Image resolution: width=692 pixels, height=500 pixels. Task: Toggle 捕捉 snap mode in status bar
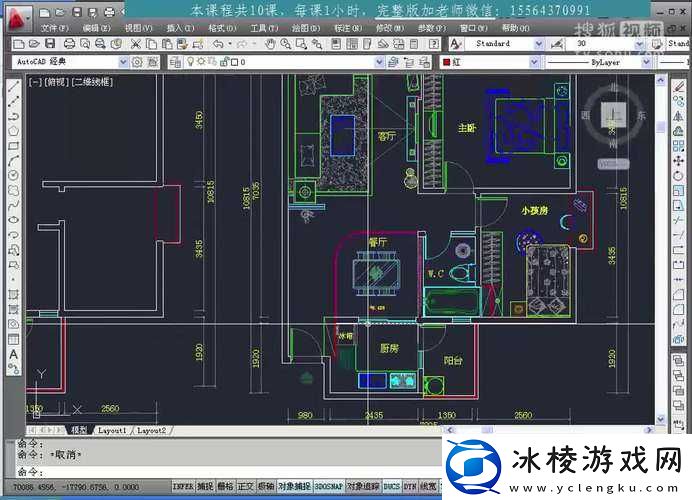205,486
